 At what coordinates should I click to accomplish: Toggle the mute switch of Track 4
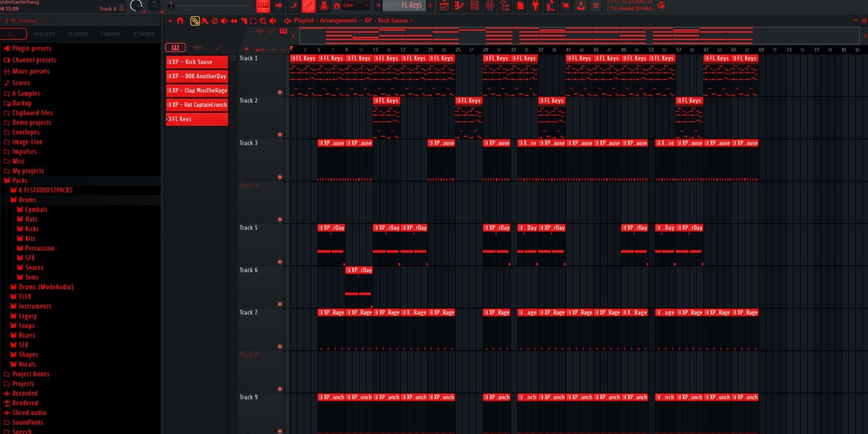280,219
